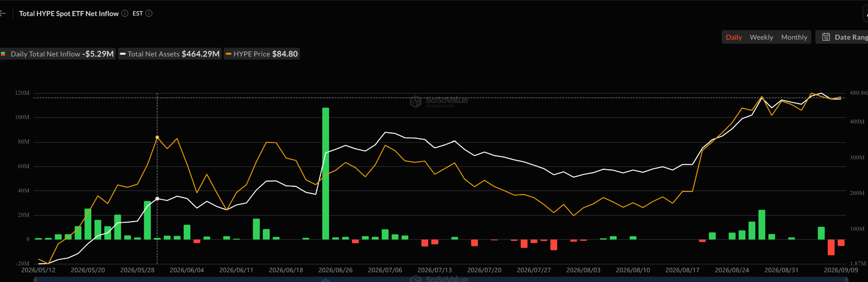The height and width of the screenshot is (282, 868).
Task: Open info icon beside Net Inflow title
Action: (125, 14)
